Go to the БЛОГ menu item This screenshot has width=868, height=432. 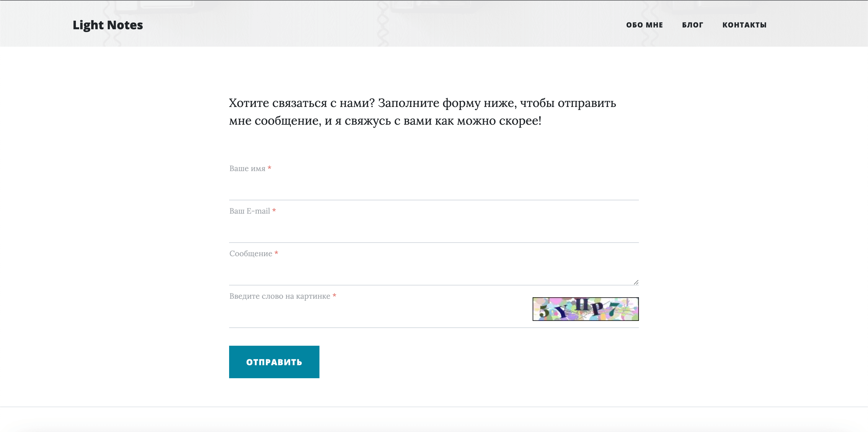pos(693,25)
